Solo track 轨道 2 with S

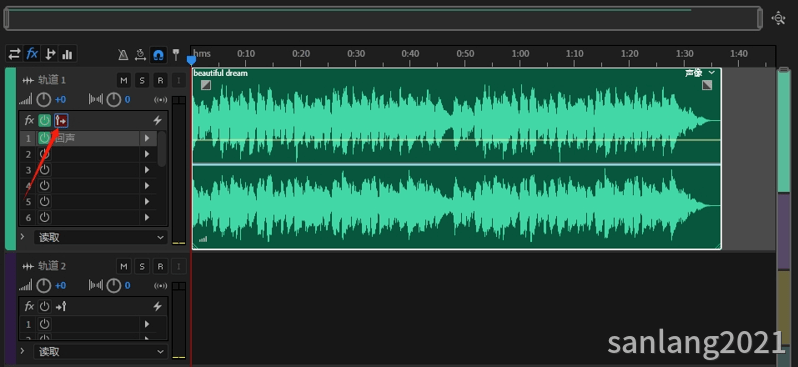(x=142, y=266)
